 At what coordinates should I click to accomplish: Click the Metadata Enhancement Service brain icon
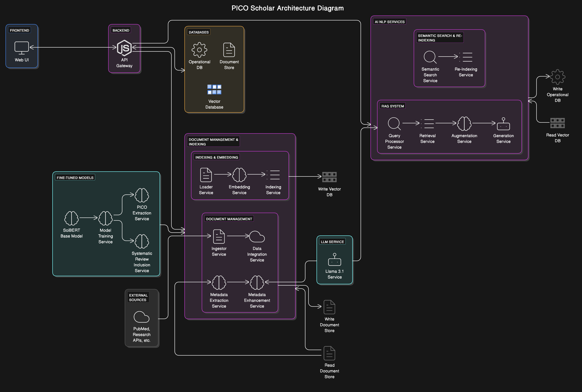click(257, 282)
